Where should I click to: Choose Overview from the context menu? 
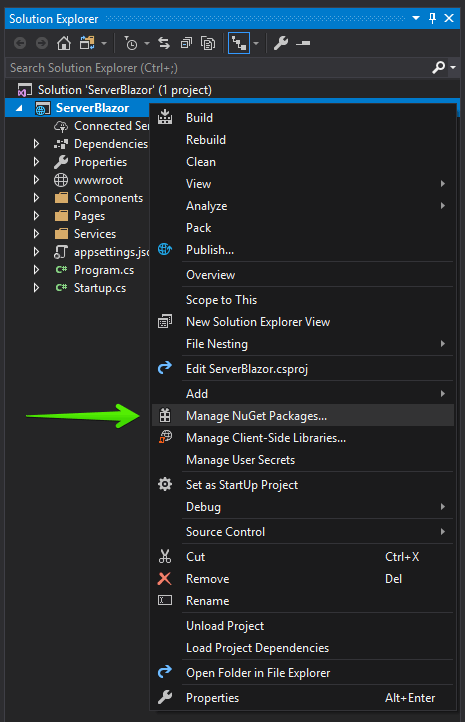point(304,275)
